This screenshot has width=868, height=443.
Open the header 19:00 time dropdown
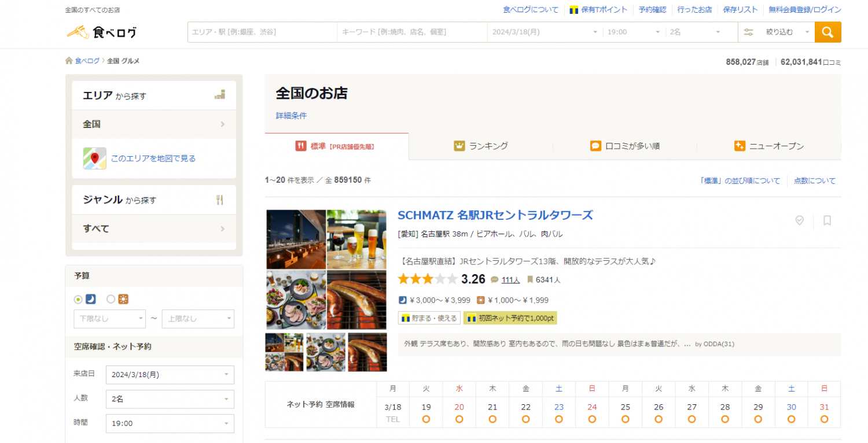click(634, 32)
